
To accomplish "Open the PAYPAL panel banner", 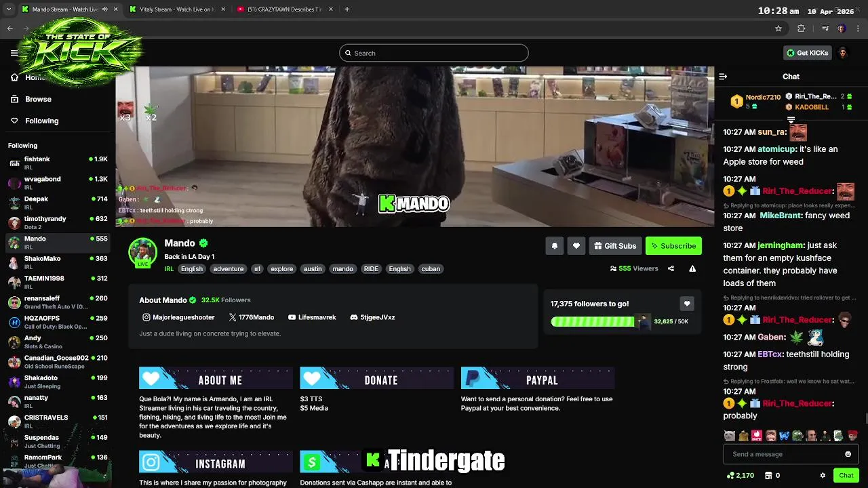I will pyautogui.click(x=538, y=378).
